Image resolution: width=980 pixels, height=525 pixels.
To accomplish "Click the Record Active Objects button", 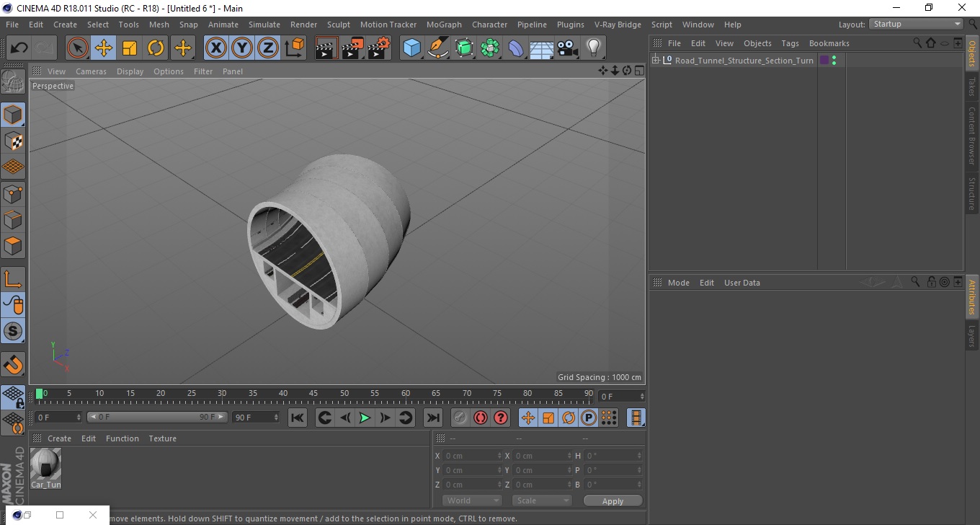I will coord(460,418).
